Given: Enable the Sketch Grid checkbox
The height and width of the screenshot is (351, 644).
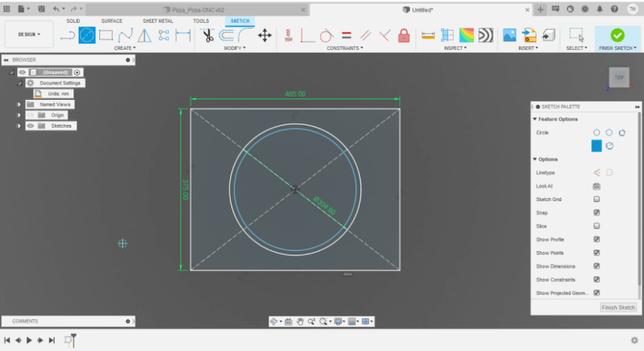Looking at the screenshot, I should (596, 200).
